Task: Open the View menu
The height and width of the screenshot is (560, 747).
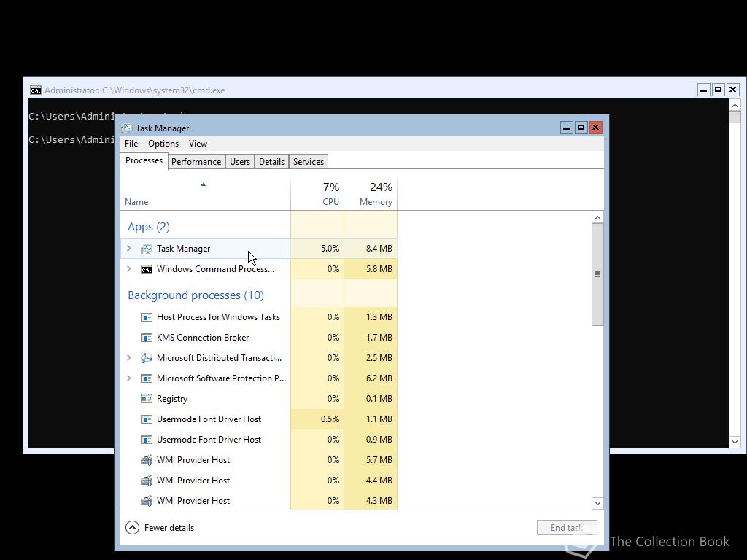Action: coord(198,144)
